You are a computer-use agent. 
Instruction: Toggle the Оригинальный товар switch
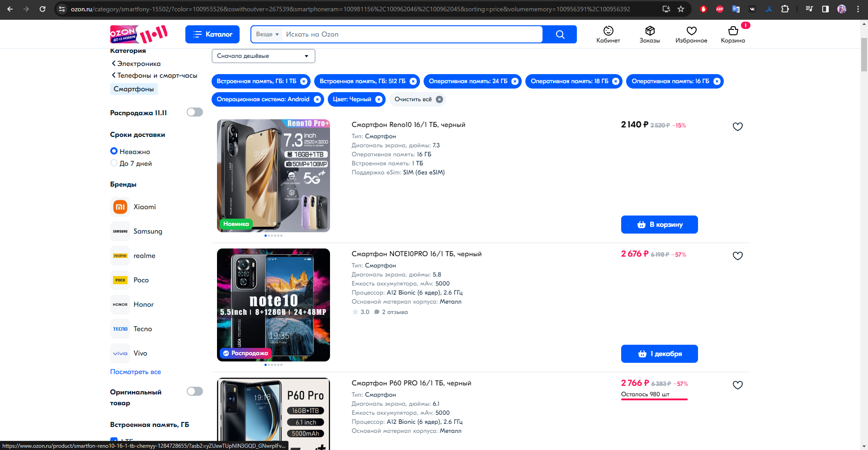(195, 391)
